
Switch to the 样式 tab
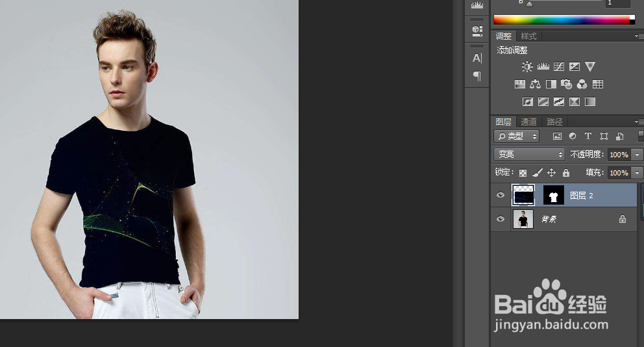tap(528, 36)
